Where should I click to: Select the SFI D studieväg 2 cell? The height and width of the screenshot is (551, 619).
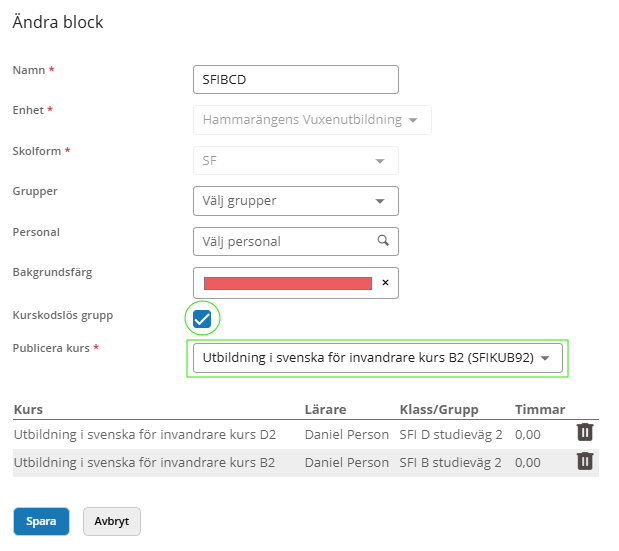[x=450, y=434]
